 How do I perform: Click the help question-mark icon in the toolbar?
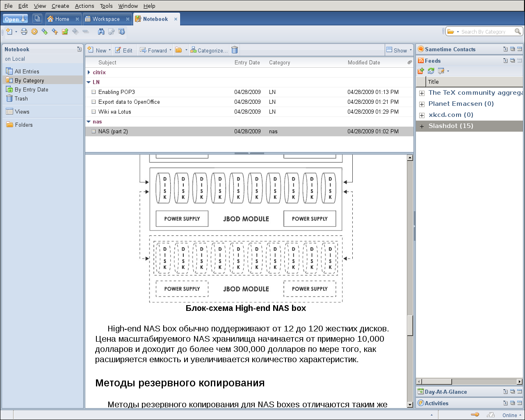click(x=122, y=32)
